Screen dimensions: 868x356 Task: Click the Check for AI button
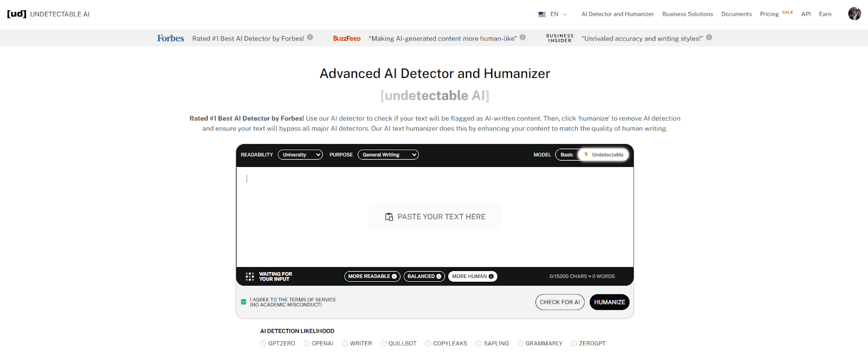pyautogui.click(x=560, y=302)
